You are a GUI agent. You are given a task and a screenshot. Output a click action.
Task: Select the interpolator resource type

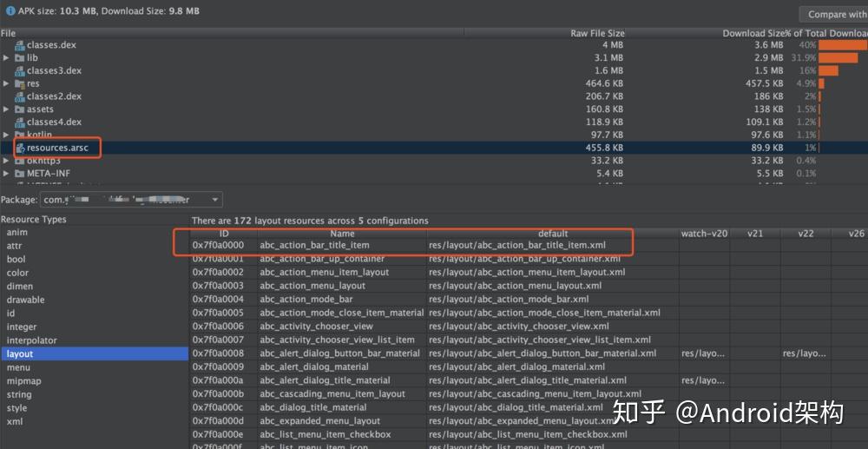coord(31,340)
